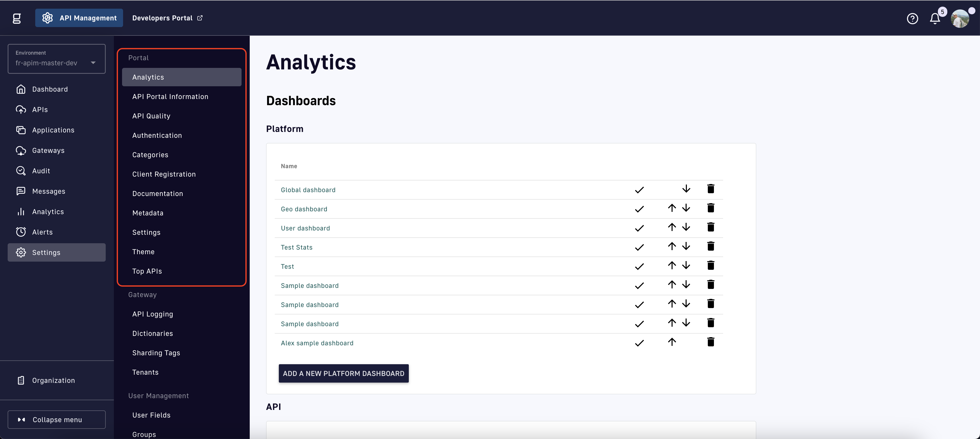Click the help question mark icon
The image size is (980, 439).
click(912, 18)
